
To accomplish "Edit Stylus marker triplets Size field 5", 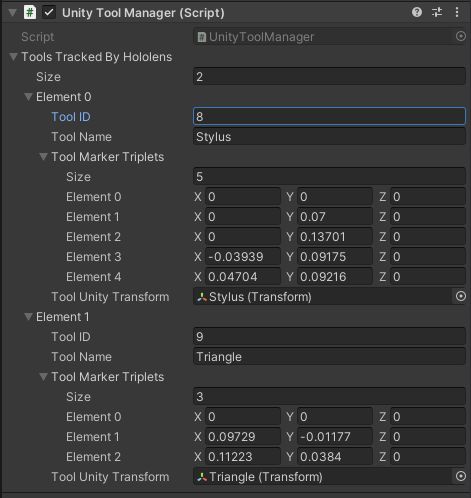I will pyautogui.click(x=329, y=177).
